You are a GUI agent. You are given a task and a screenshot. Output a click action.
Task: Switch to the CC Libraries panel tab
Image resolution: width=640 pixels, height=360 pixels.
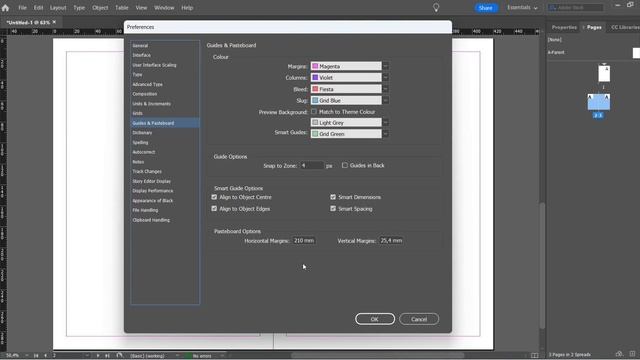(625, 27)
